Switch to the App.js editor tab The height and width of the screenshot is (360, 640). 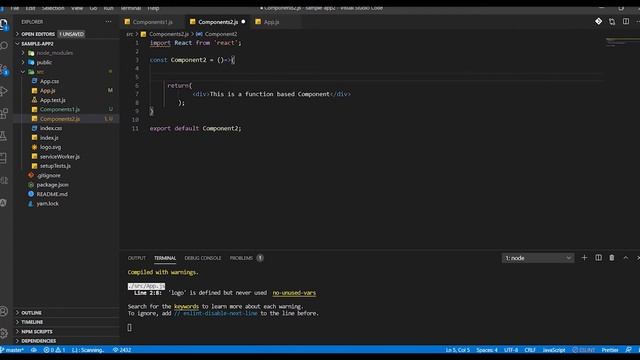tap(271, 22)
